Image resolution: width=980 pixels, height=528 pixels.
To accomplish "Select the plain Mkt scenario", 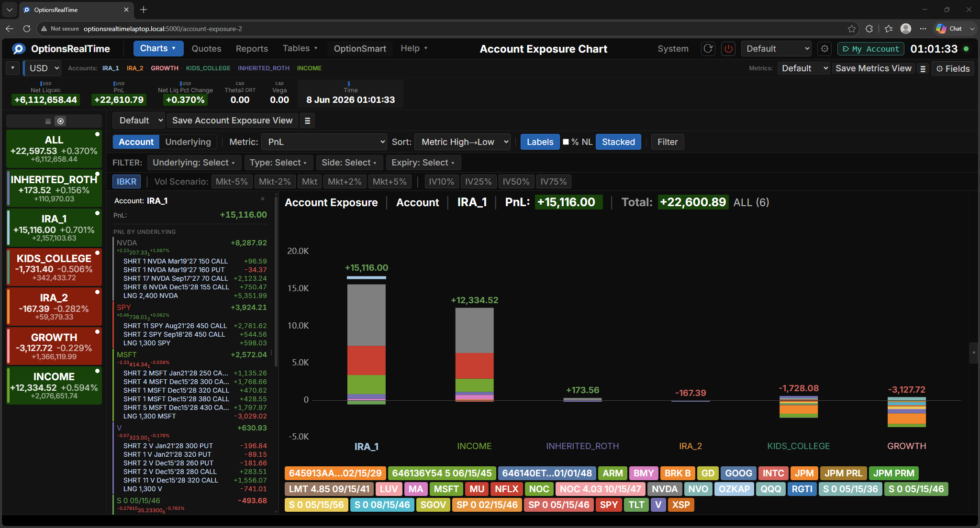I will [309, 182].
